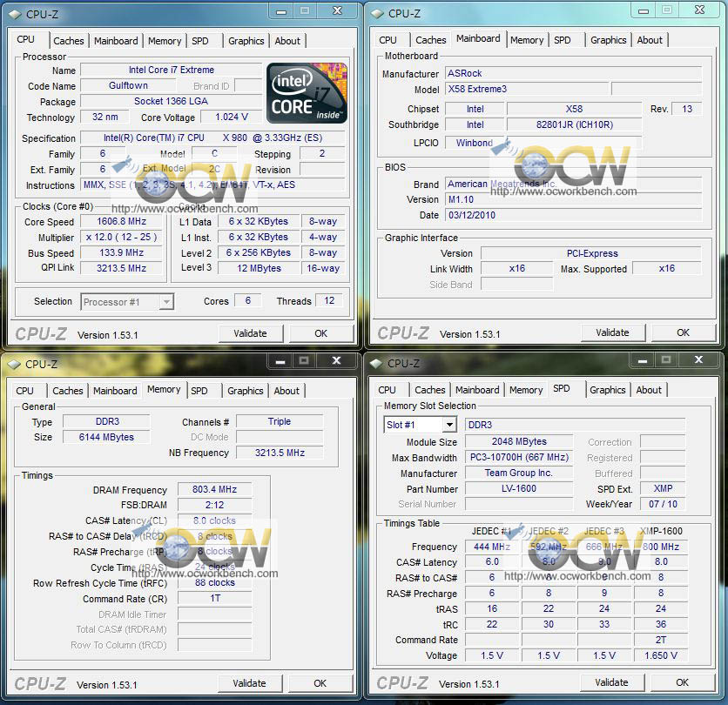Click the Channels value Triple
728x705 pixels.
coord(279,421)
